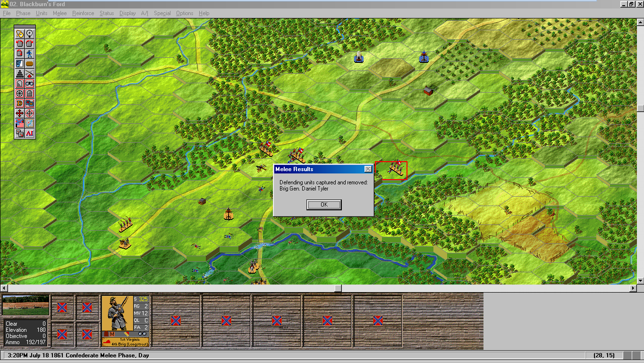Click the "Brig Gen. Daniel Tyler" text

[x=304, y=189]
